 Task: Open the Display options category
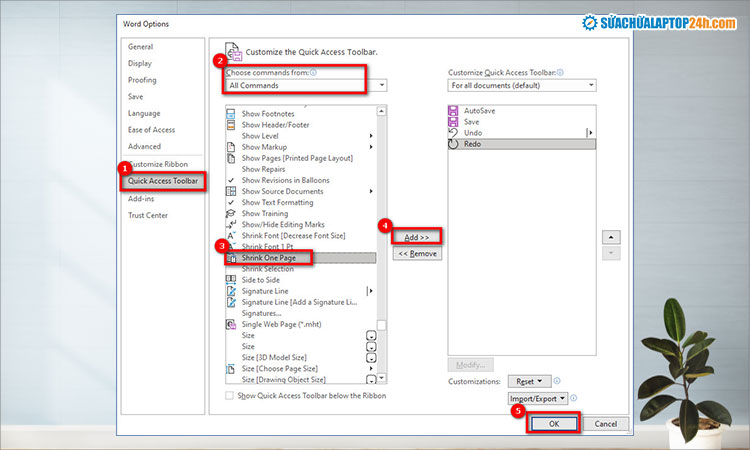pyautogui.click(x=140, y=63)
